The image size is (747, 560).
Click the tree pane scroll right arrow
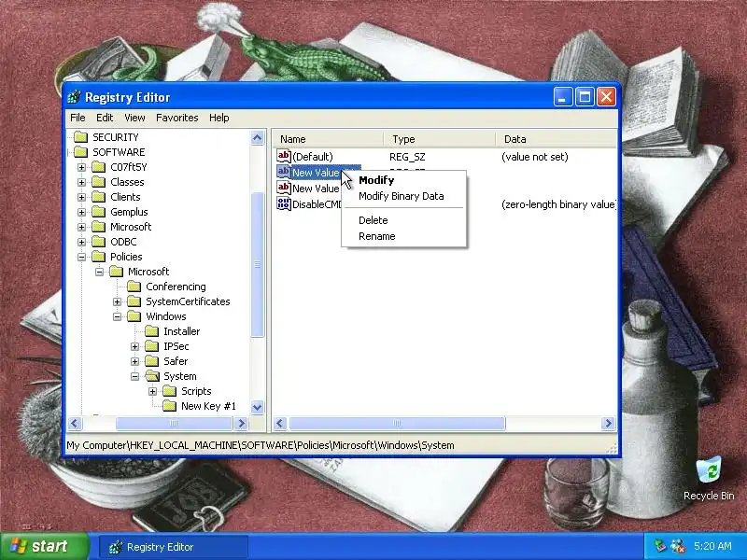[242, 424]
